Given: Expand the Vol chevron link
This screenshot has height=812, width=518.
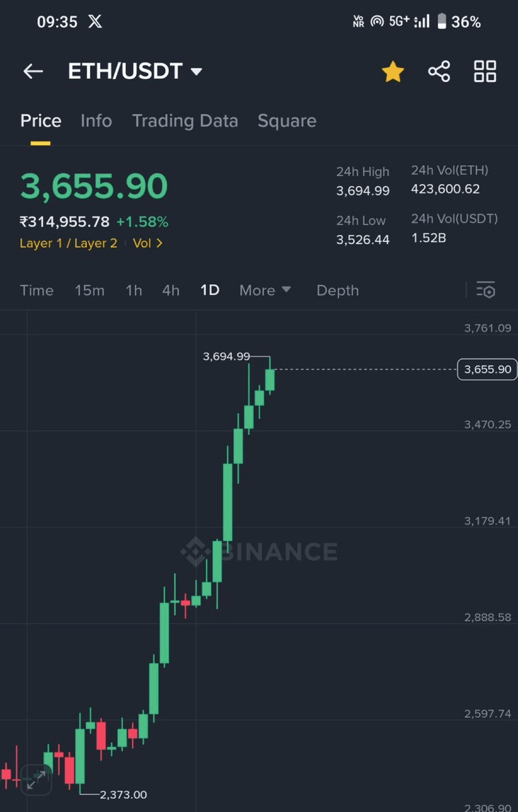Looking at the screenshot, I should [148, 243].
